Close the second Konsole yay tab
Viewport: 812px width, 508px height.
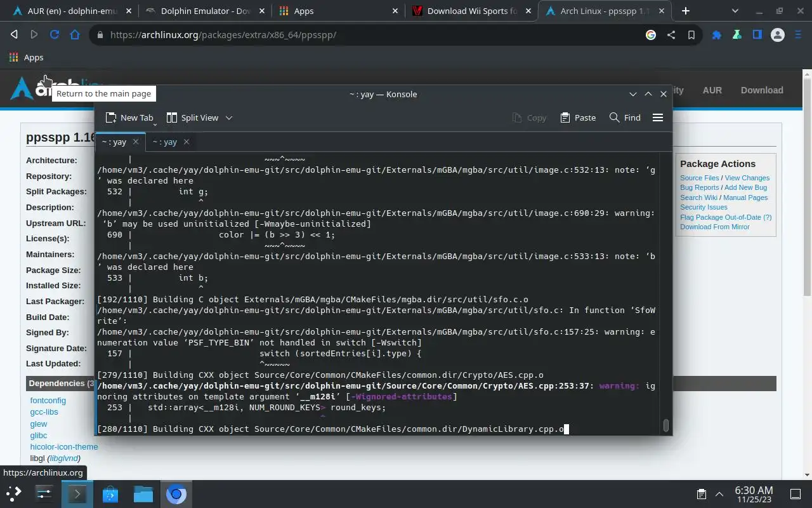(187, 142)
